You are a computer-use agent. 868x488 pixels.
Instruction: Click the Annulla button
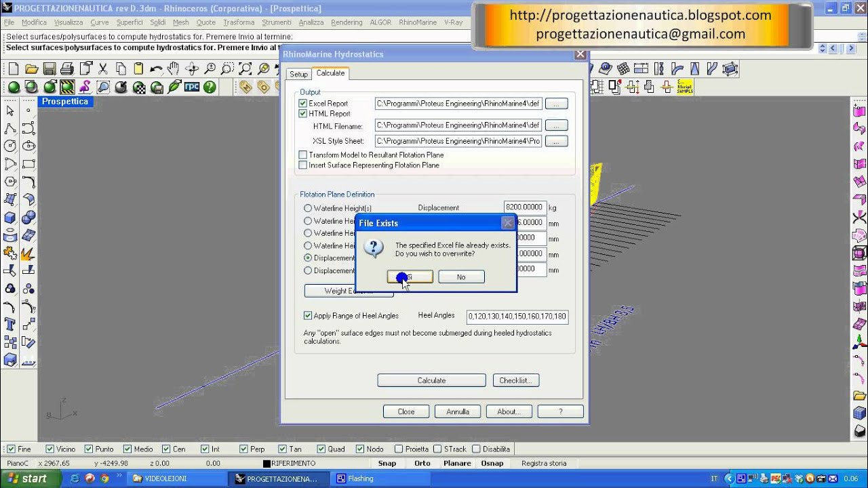pos(458,411)
